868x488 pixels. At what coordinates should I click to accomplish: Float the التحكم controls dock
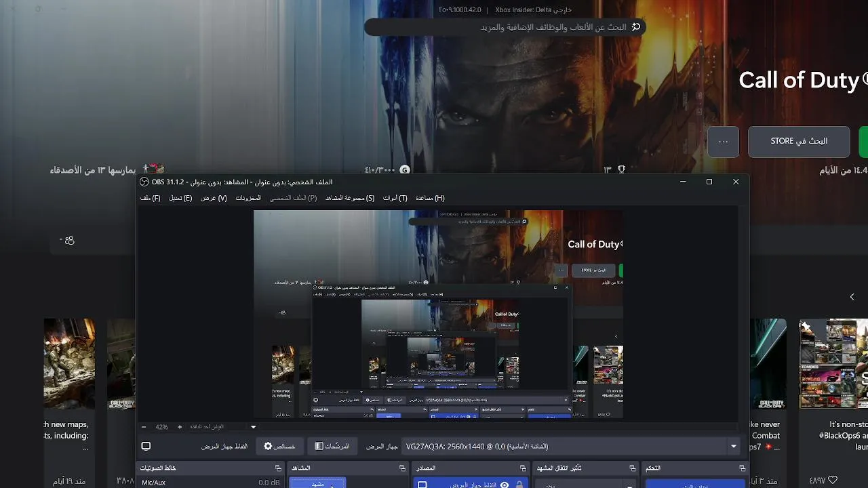tap(742, 468)
